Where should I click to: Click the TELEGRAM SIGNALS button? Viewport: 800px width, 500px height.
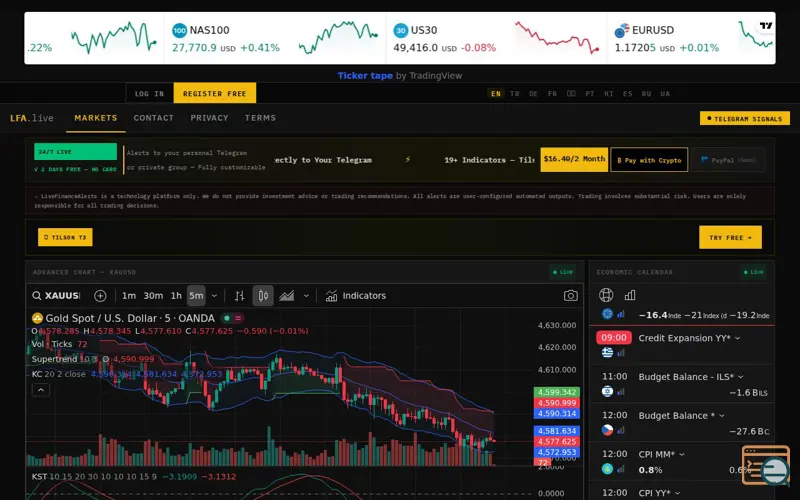coord(745,118)
